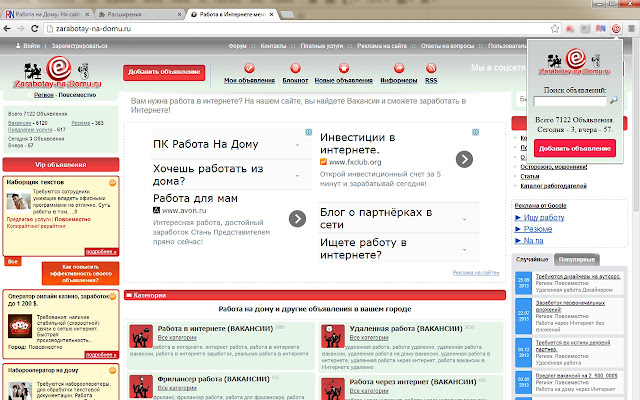Expand the ПК Работа На Дому ad chevron
This screenshot has width=640, height=400.
click(298, 145)
